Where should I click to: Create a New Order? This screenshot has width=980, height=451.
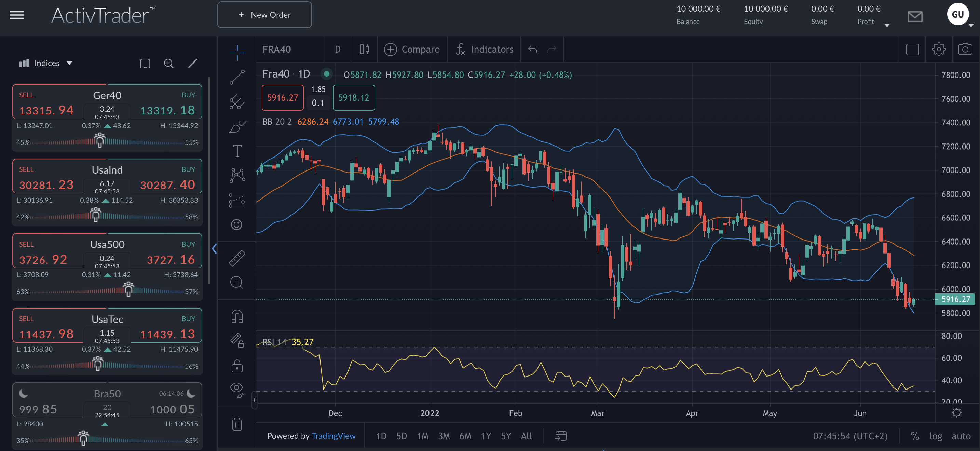pos(264,15)
